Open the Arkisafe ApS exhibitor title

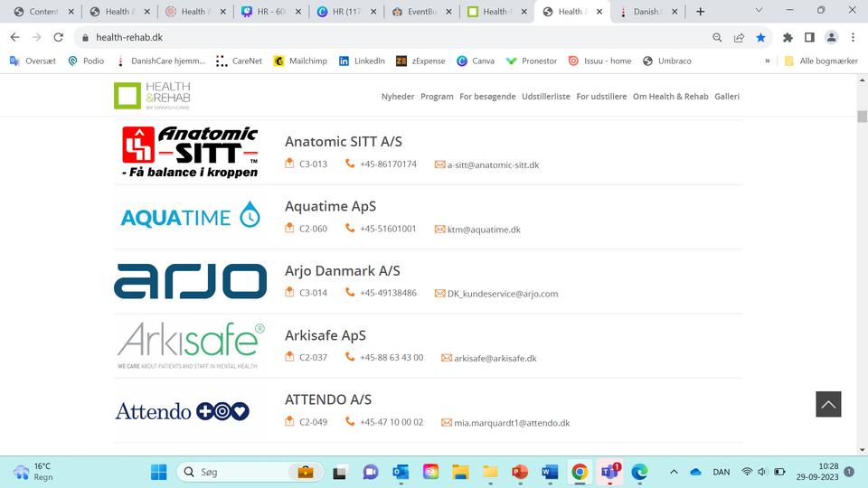(325, 336)
